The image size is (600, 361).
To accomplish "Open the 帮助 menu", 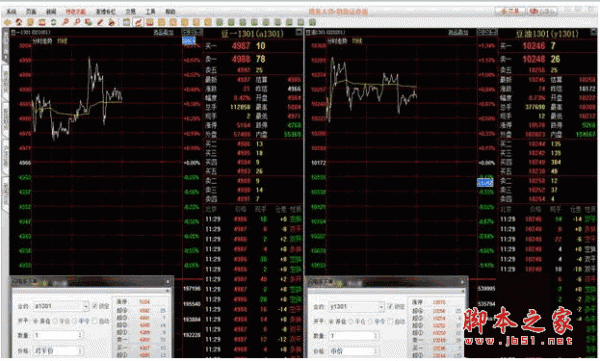I will click(x=170, y=12).
